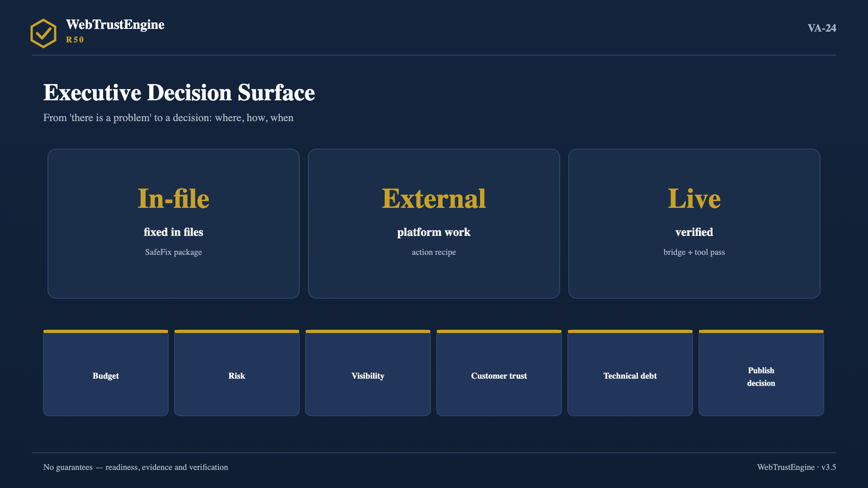Click the 'fixed in files' label
Screen dimensions: 868x488
coord(174,232)
